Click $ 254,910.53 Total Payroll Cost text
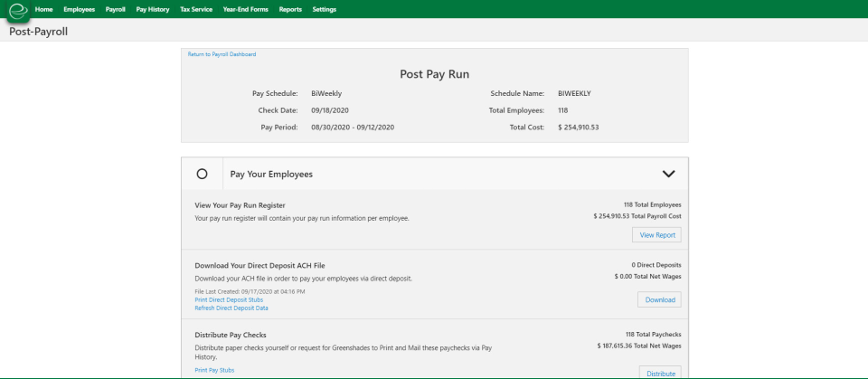This screenshot has width=868, height=379. (x=637, y=216)
